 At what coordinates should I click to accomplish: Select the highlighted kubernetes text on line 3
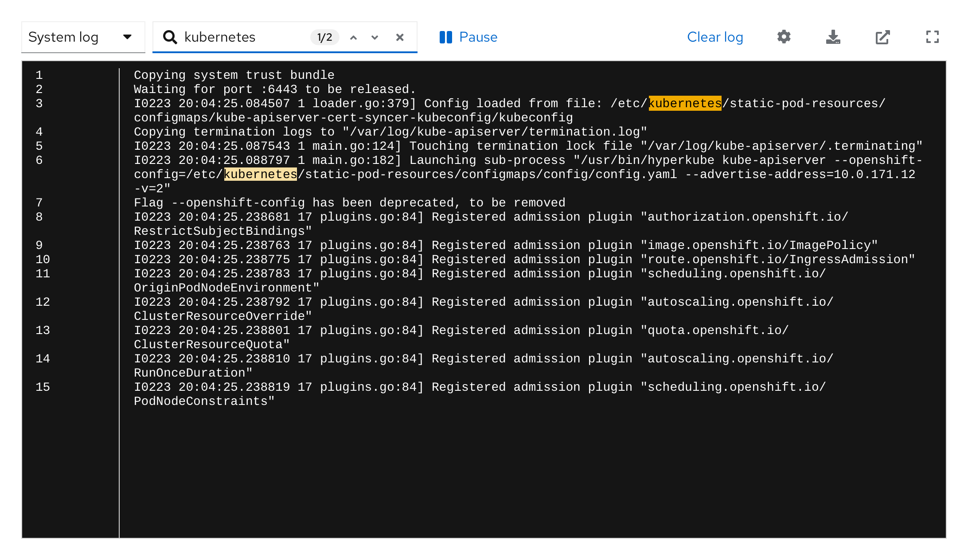684,103
